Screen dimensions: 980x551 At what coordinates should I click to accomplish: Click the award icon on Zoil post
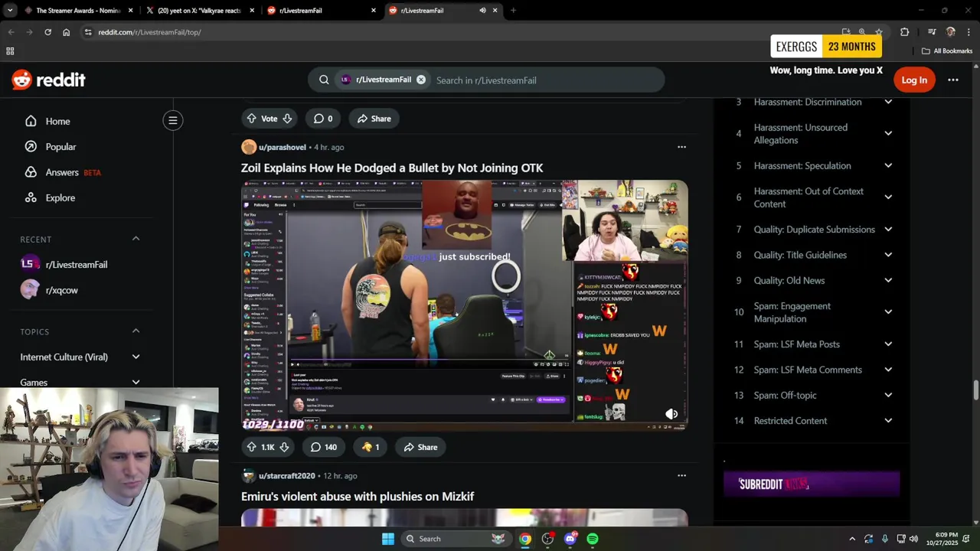371,447
